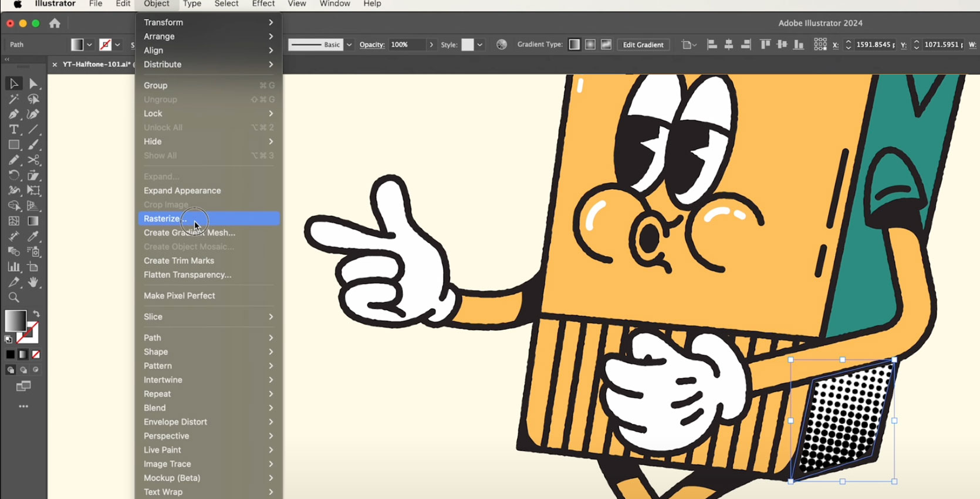
Task: Set gradient type to Radial
Action: (x=590, y=45)
